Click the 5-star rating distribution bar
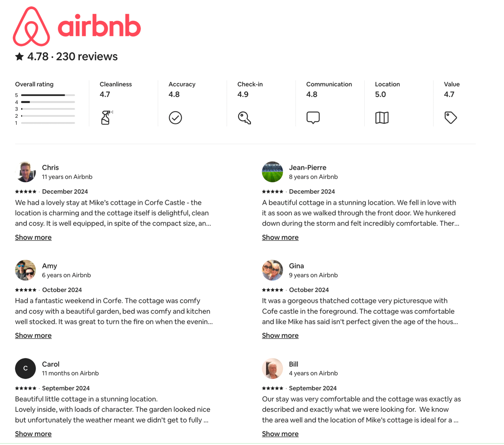The image size is (504, 445). pyautogui.click(x=48, y=95)
